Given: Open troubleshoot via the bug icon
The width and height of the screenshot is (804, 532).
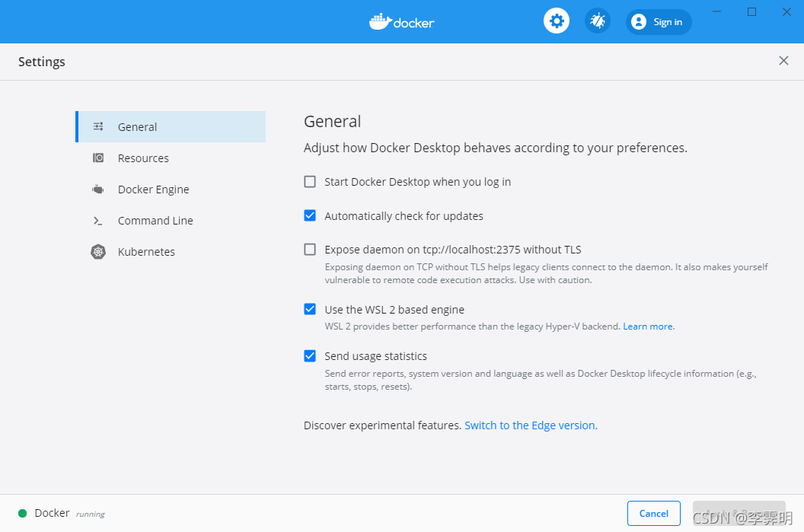Looking at the screenshot, I should click(x=598, y=21).
